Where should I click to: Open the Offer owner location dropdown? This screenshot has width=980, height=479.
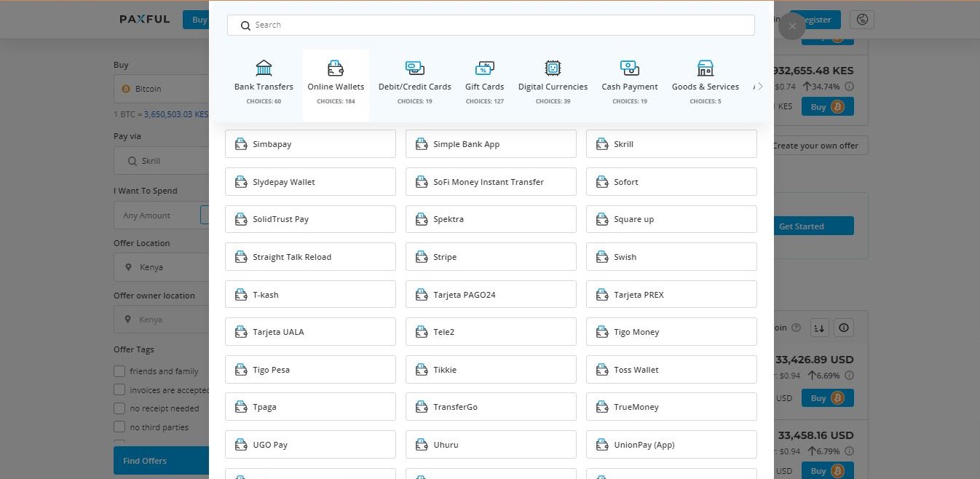(x=162, y=320)
